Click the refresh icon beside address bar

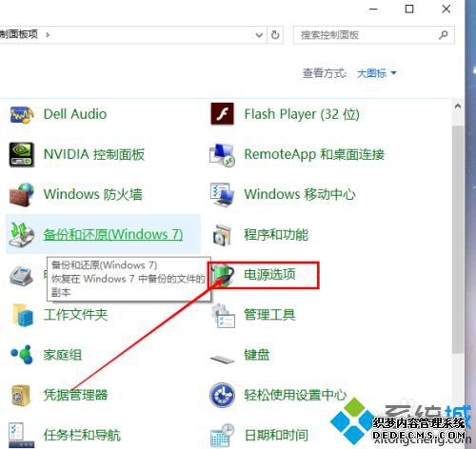coord(275,34)
